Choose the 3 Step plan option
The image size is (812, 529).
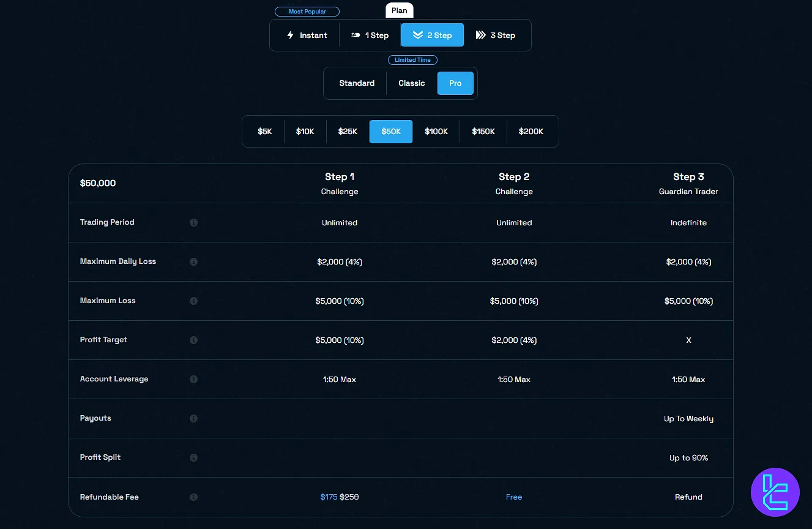[x=496, y=36]
